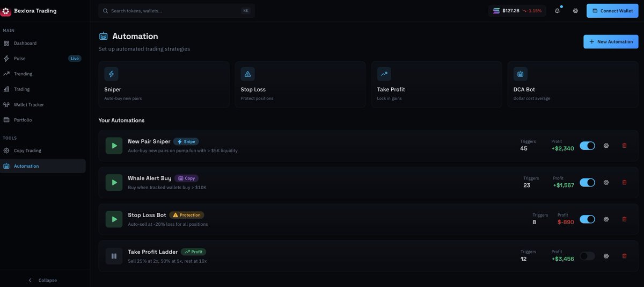Open Trending in sidebar
Viewport: 644px width, 287px height.
[43, 74]
